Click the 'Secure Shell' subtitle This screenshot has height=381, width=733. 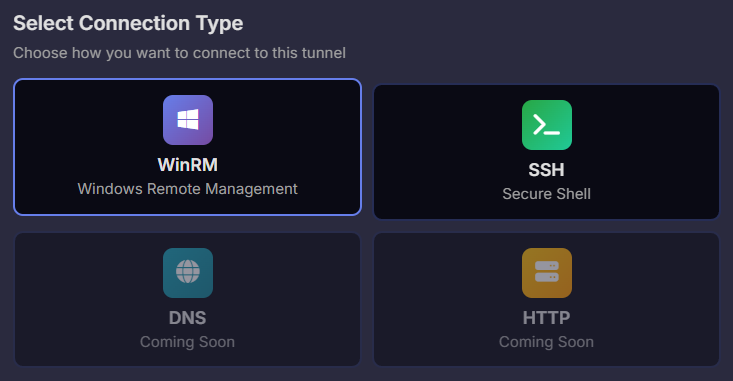pos(546,194)
